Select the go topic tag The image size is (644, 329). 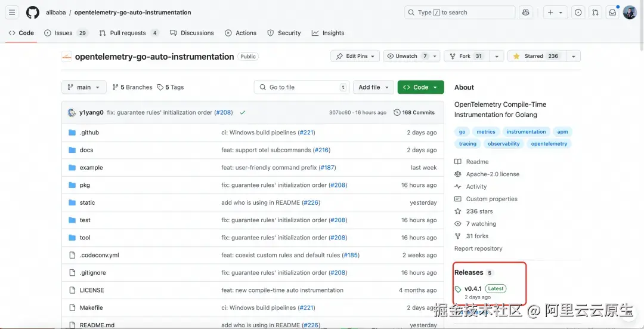tap(462, 131)
